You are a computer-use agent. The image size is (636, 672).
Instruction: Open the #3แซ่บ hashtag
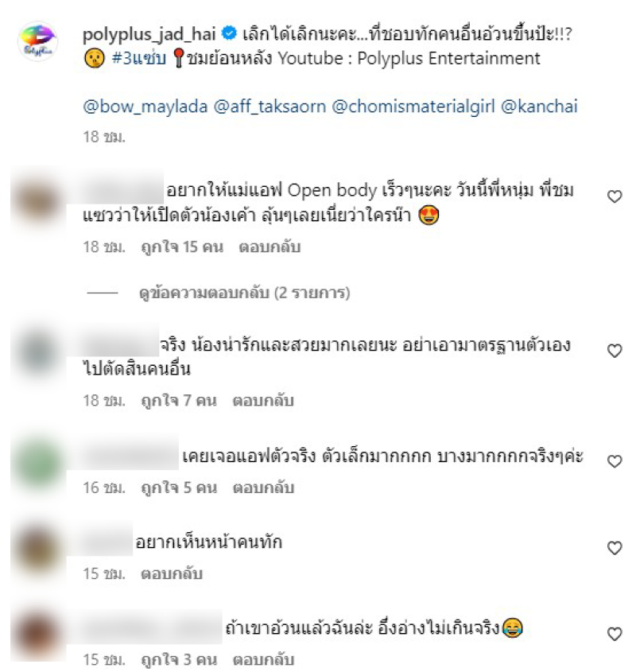click(139, 59)
